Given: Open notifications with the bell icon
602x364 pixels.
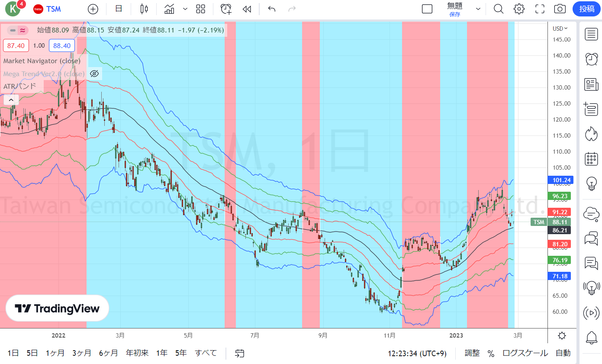Looking at the screenshot, I should click(x=591, y=337).
